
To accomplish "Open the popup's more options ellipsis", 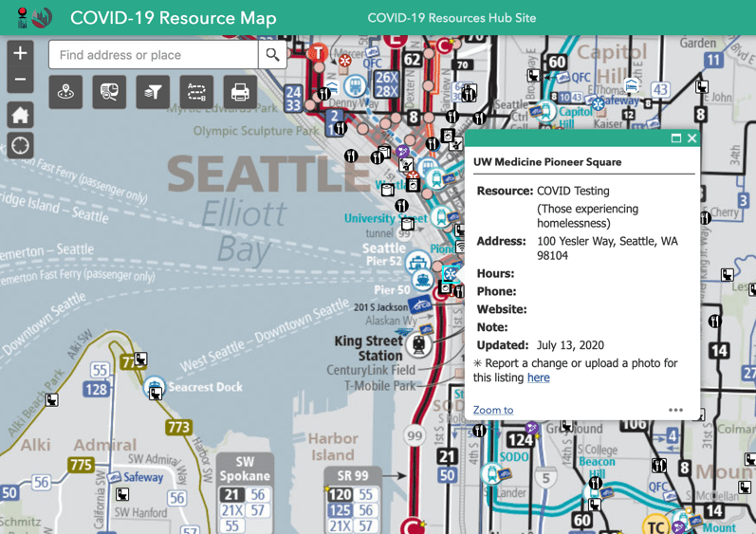I will [x=675, y=410].
